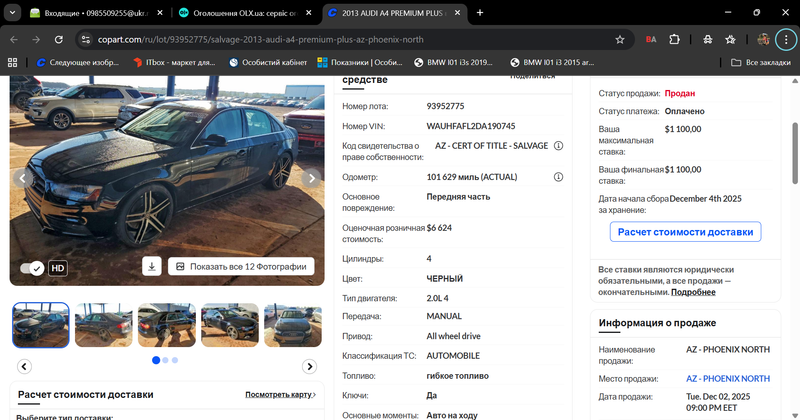Viewport: 800px width, 420px height.
Task: Select the second Audi side-view thumbnail
Action: tap(104, 325)
